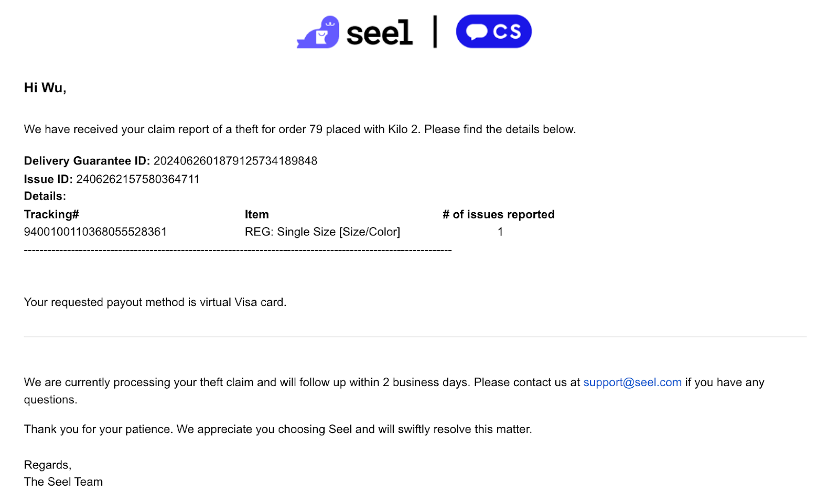Image resolution: width=839 pixels, height=504 pixels.
Task: Click the 'Hi Wu,' greeting
Action: click(45, 88)
